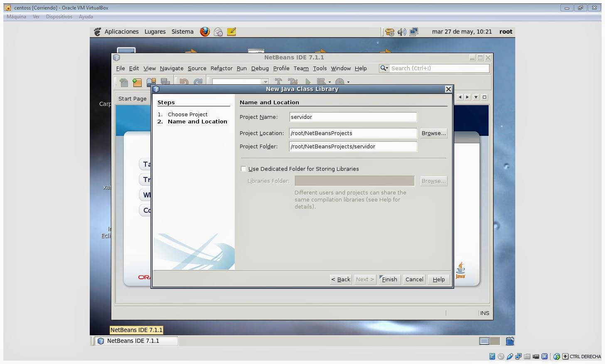Focus the Search (Ctrl+I) box
605x364 pixels.
click(439, 68)
